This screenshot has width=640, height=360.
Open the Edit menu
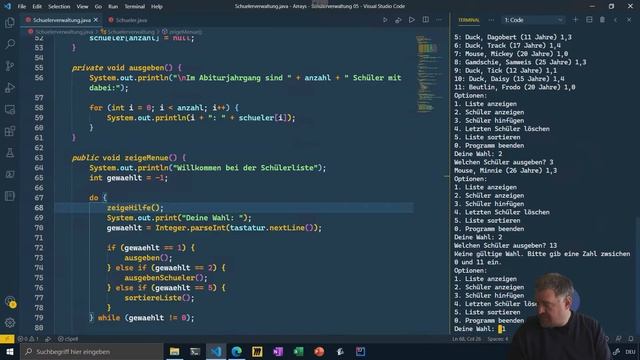(x=37, y=7)
